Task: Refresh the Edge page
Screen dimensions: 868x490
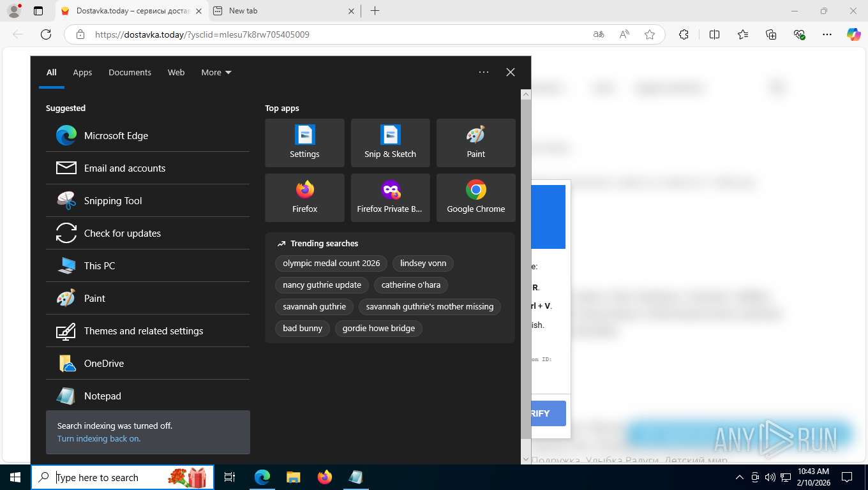Action: (45, 34)
